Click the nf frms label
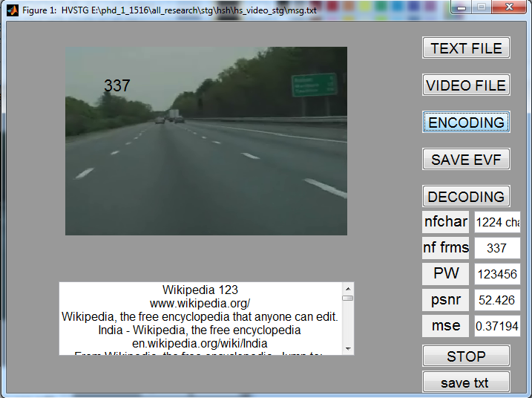This screenshot has width=532, height=398. click(x=445, y=248)
